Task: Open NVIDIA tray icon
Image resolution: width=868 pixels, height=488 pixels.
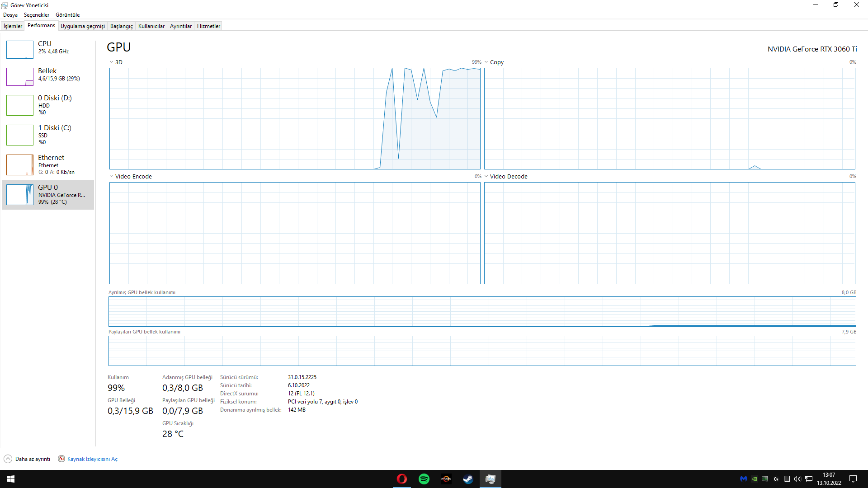Action: click(754, 479)
